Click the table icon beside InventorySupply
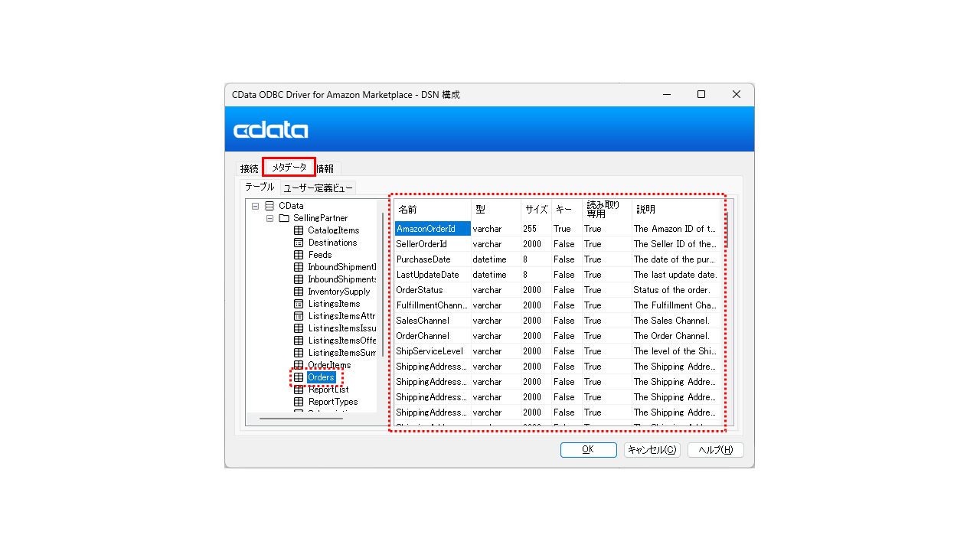Image resolution: width=980 pixels, height=551 pixels. click(x=299, y=292)
